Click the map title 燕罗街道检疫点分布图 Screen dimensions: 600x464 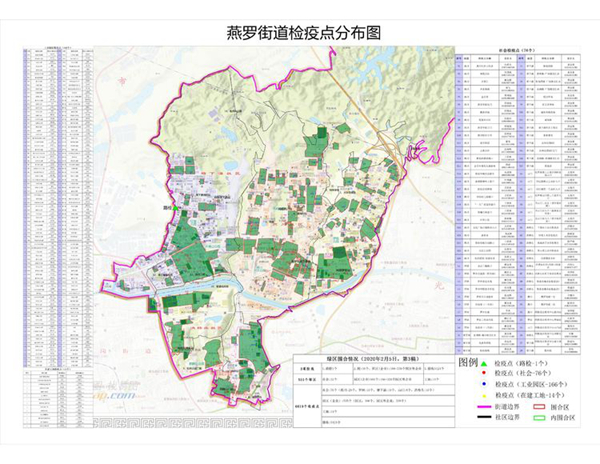(x=304, y=33)
